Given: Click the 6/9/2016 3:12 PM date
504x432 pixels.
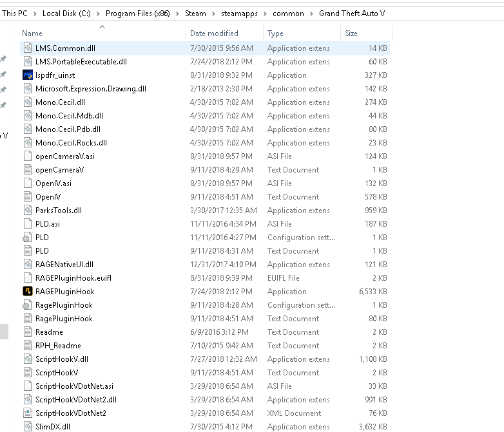Looking at the screenshot, I should coord(219,332).
